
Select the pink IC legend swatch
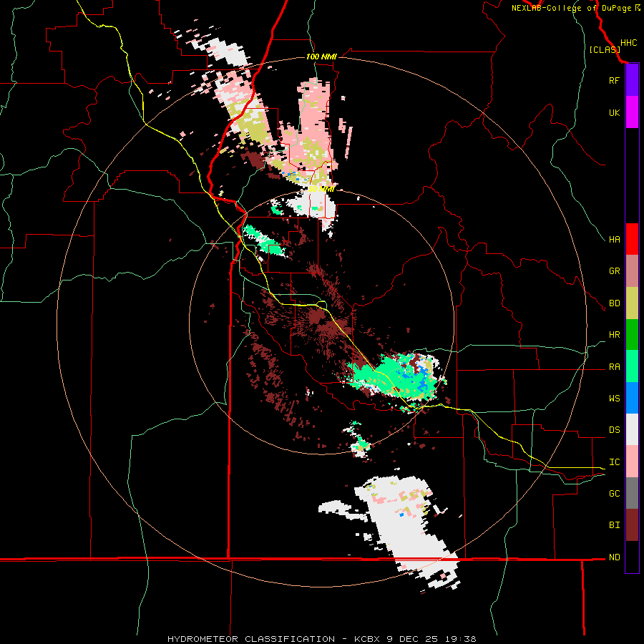pos(632,462)
